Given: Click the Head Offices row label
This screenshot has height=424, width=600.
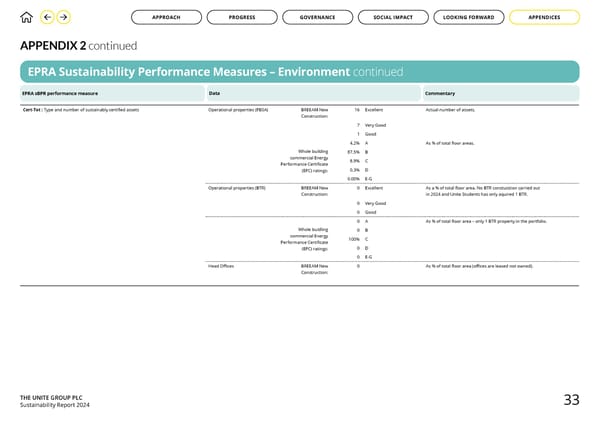Looking at the screenshot, I should pos(221,265).
